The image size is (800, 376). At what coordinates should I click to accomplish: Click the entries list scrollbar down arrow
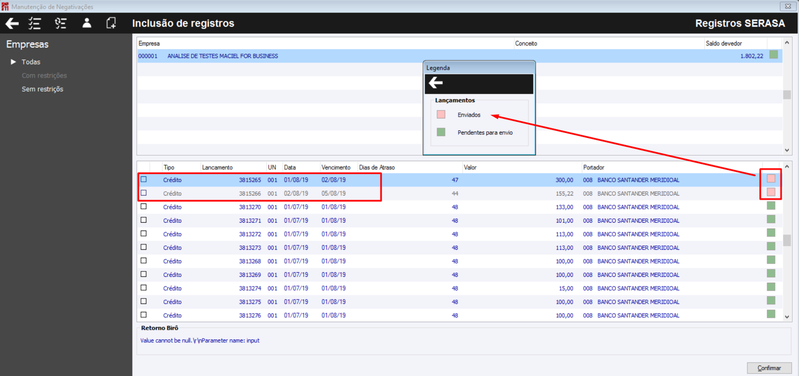pos(787,317)
